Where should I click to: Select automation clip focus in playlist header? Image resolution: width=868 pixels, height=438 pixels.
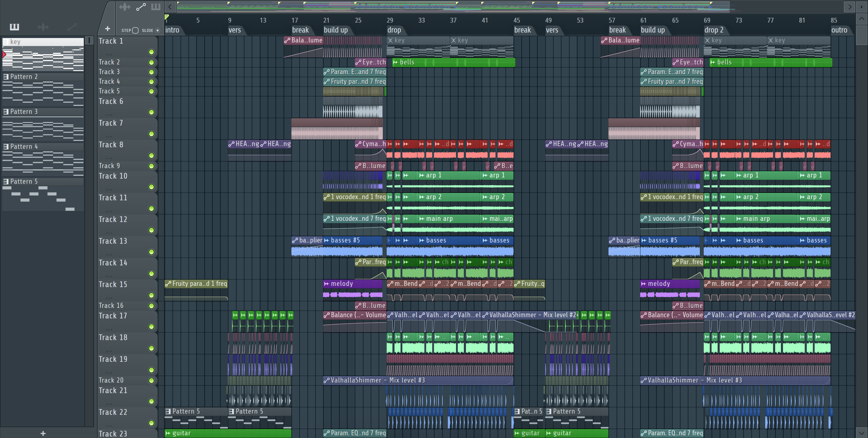coord(141,7)
